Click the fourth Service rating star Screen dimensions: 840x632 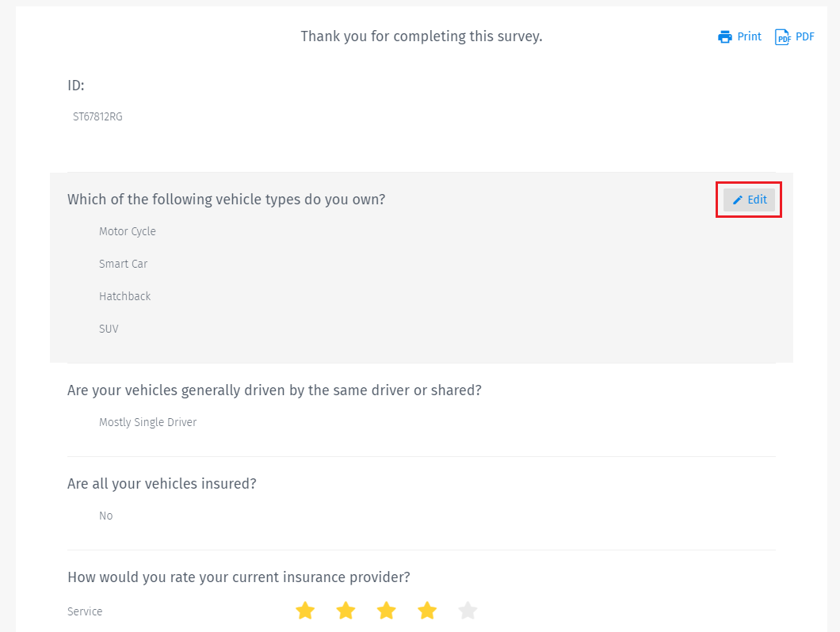[427, 611]
